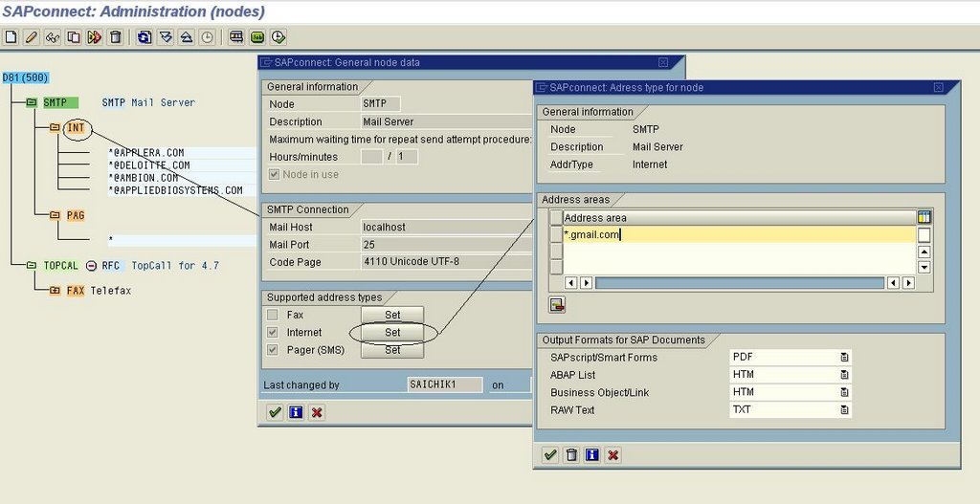The height and width of the screenshot is (504, 980).
Task: Toggle the Node in use checkbox
Action: [x=274, y=175]
